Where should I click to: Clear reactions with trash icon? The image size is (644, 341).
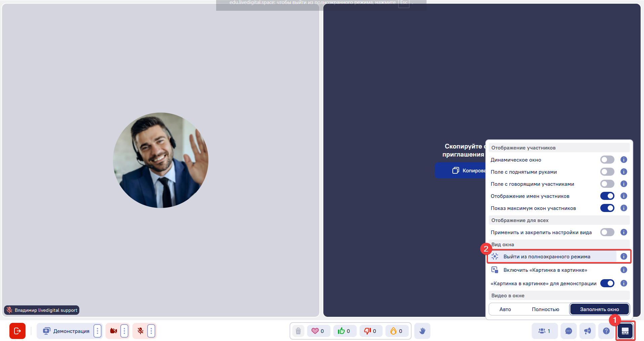[298, 331]
